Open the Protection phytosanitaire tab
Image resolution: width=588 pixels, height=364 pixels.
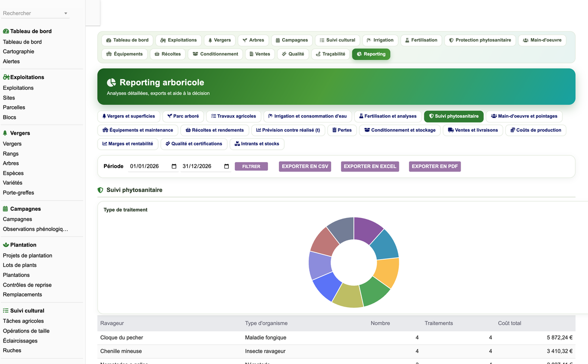tap(480, 40)
